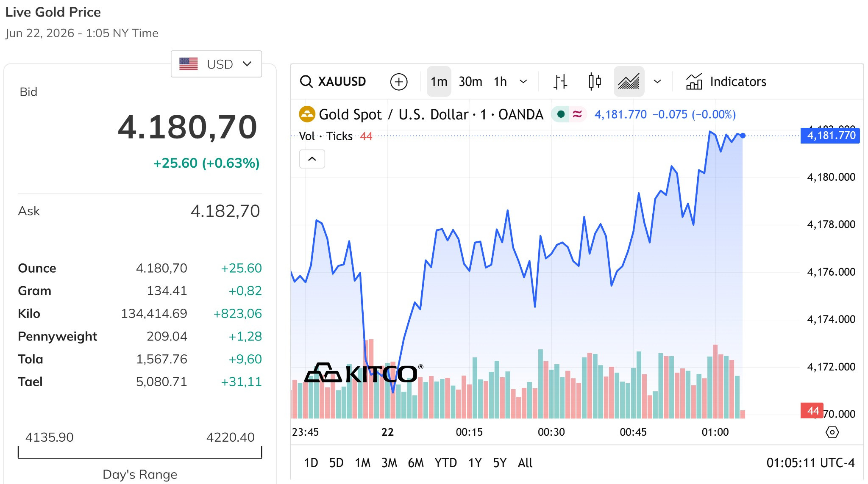Click the Day's Range bar

point(140,452)
